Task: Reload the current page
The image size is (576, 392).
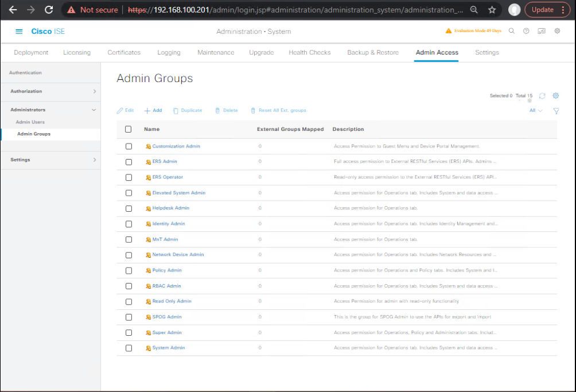Action: click(x=49, y=10)
